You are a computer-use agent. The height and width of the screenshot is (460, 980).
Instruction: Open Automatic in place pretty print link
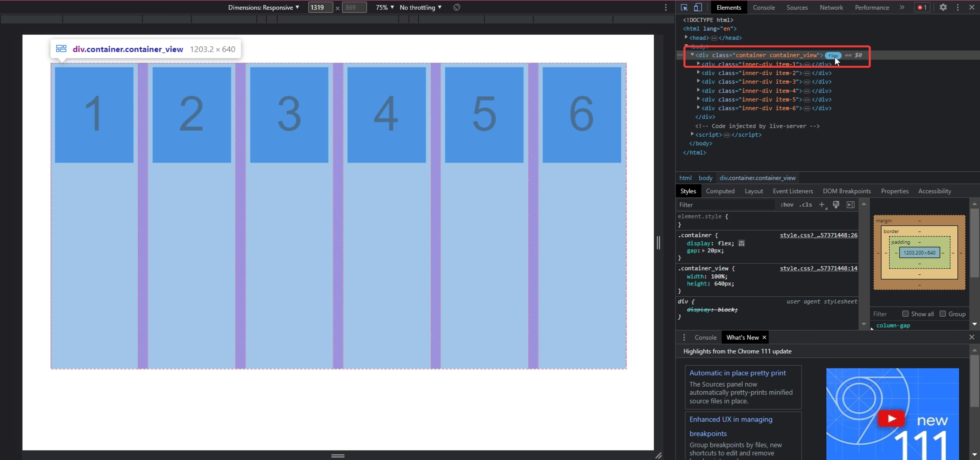[x=737, y=373]
